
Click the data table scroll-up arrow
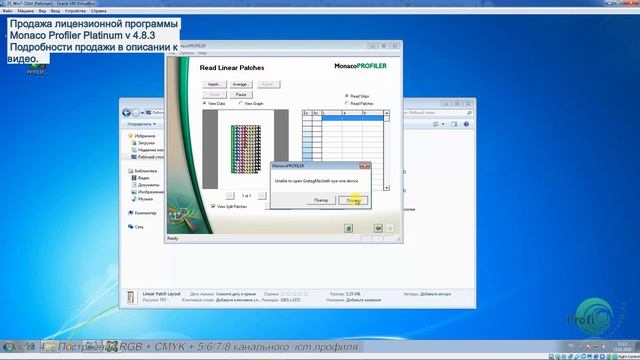pyautogui.click(x=386, y=113)
